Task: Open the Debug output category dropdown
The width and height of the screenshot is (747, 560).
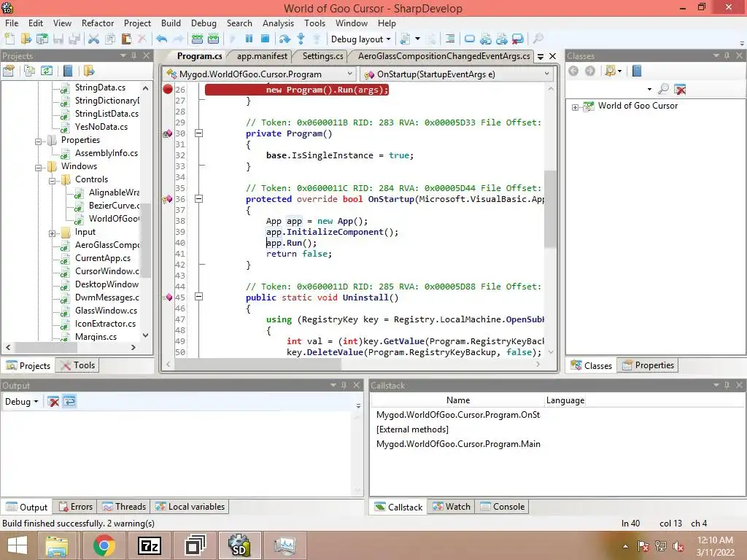Action: [x=21, y=402]
